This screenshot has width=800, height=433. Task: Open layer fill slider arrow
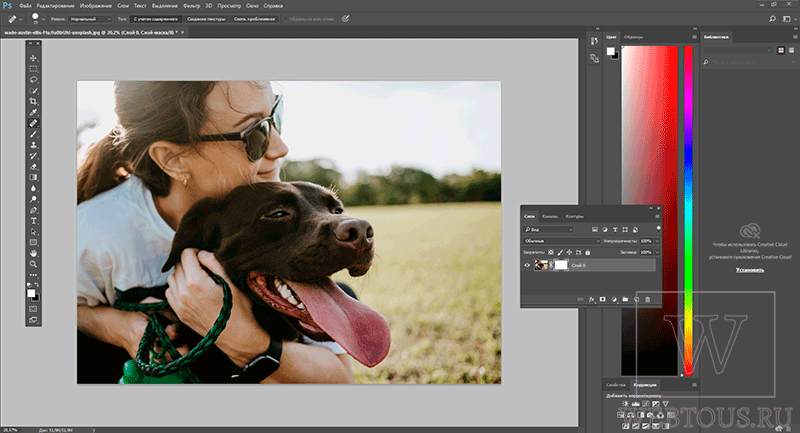coord(657,252)
